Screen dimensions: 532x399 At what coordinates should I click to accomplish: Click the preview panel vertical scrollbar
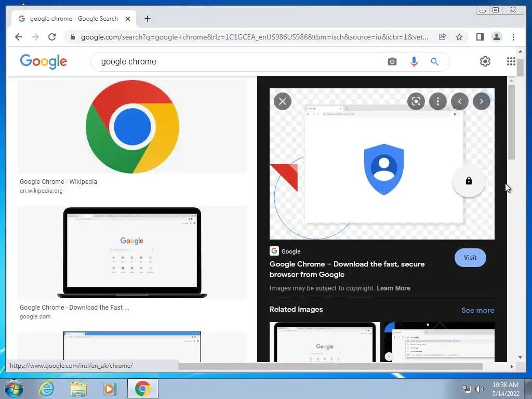point(511,122)
